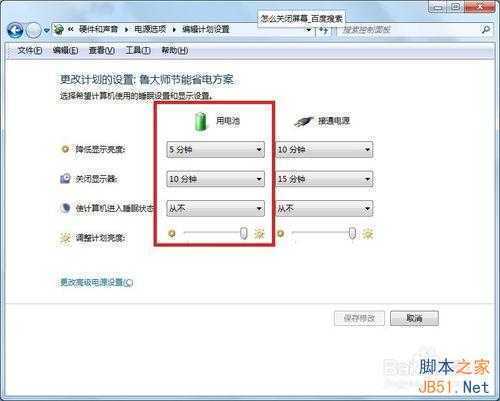
Task: Click the Forward navigation arrow button
Action: (33, 31)
